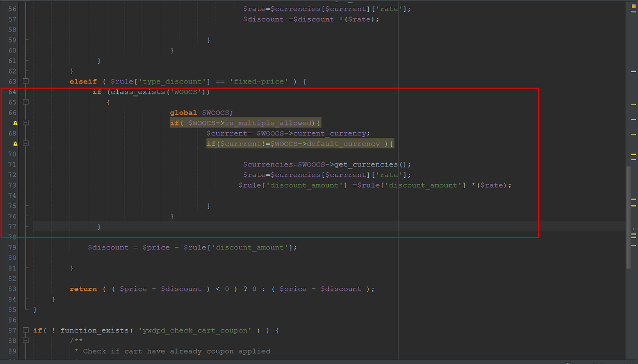
Task: Collapse the is_multiple_allowed if block
Action: click(25, 123)
